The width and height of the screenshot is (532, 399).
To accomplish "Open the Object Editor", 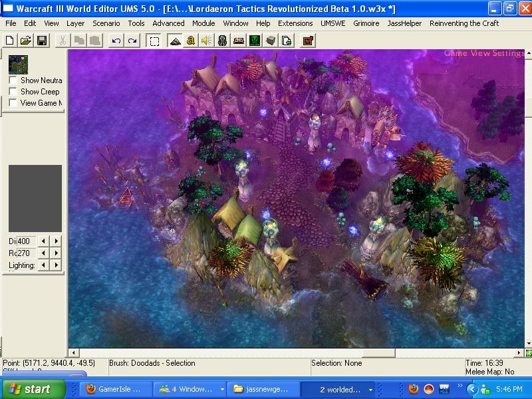I will 222,41.
